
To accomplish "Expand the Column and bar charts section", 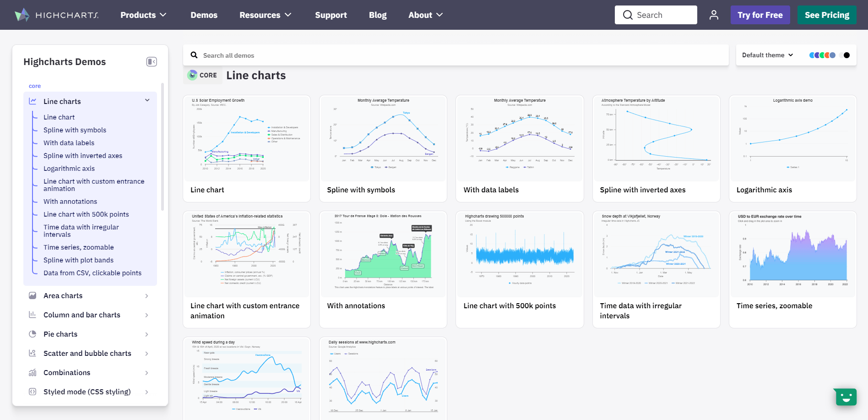I will coord(147,316).
